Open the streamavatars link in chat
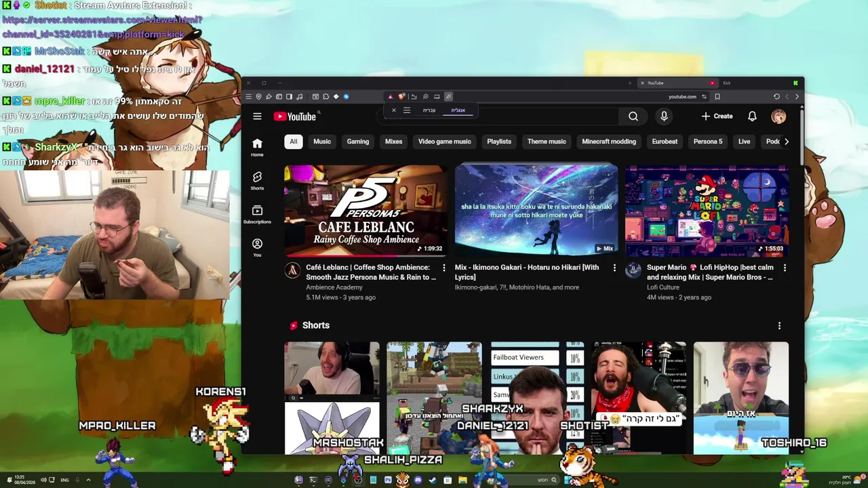Screen dimensions: 868x488 pos(102,26)
